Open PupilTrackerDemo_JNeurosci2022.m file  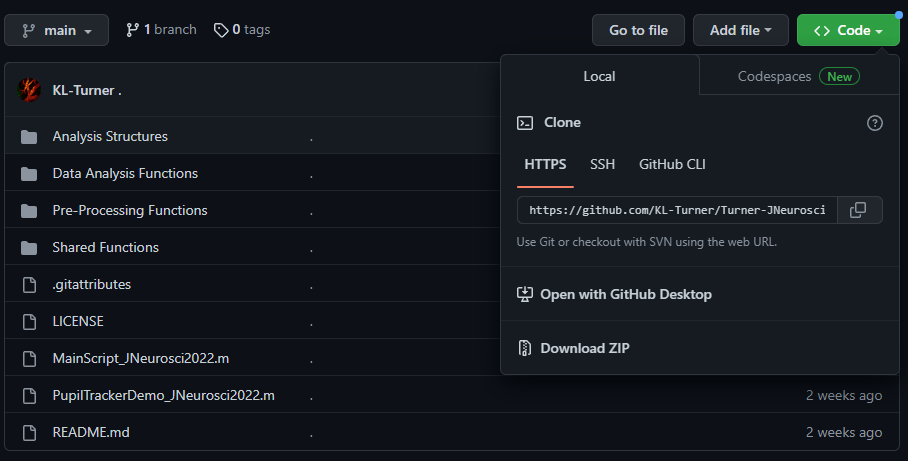tap(163, 396)
